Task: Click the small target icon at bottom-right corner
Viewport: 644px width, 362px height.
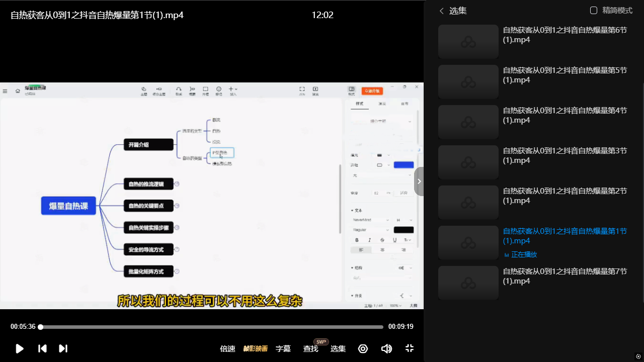Action: 638,356
